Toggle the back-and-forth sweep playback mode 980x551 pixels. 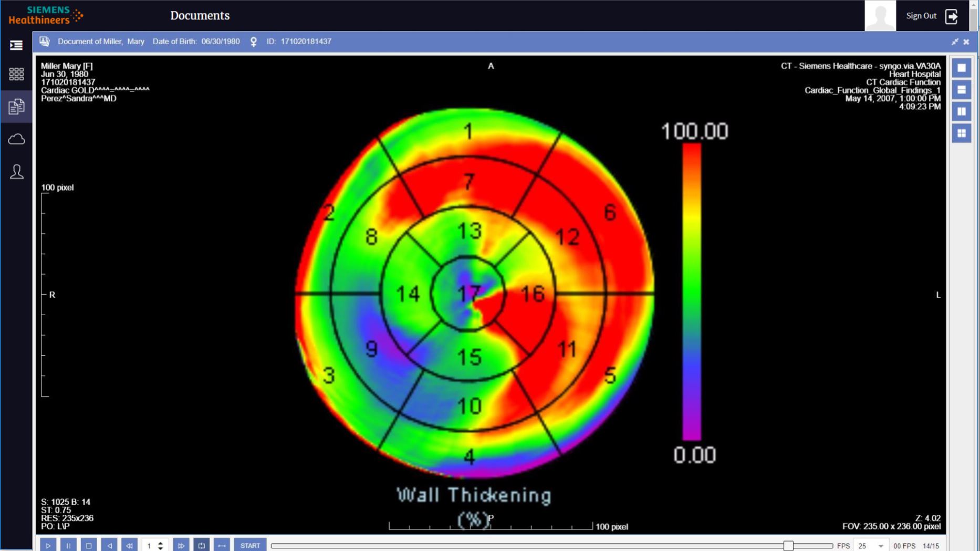point(222,545)
